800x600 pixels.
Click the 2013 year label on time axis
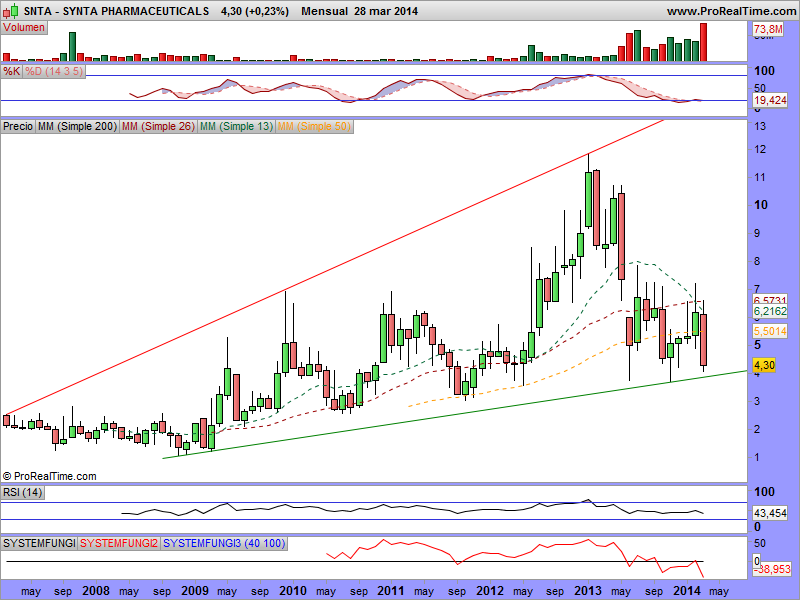(x=588, y=591)
